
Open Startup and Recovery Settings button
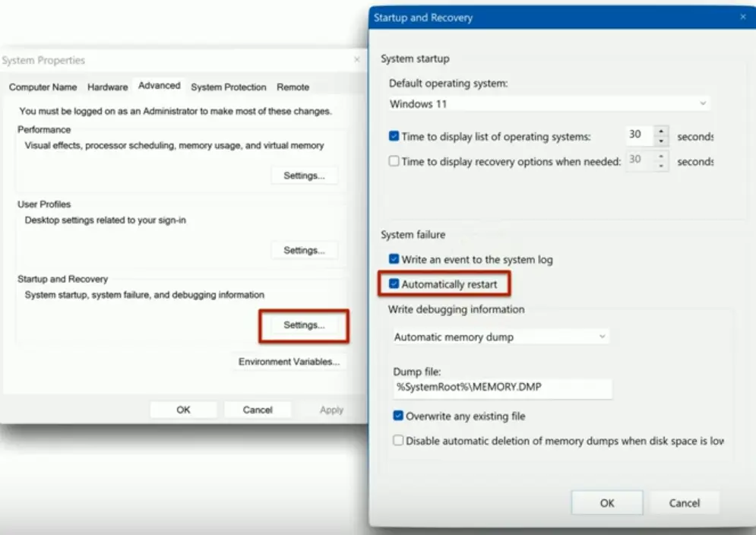pos(304,325)
